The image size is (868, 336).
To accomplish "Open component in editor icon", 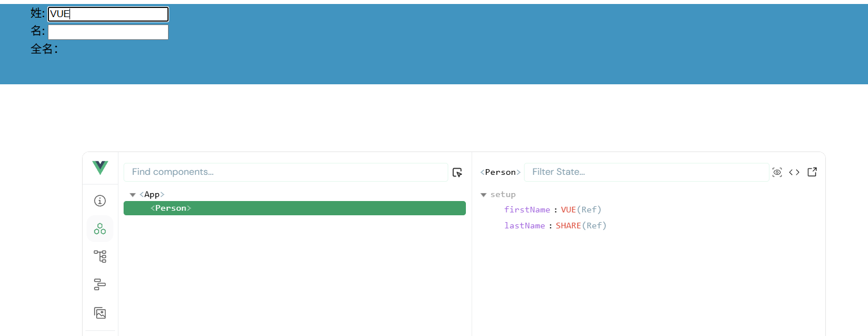I will pos(812,172).
